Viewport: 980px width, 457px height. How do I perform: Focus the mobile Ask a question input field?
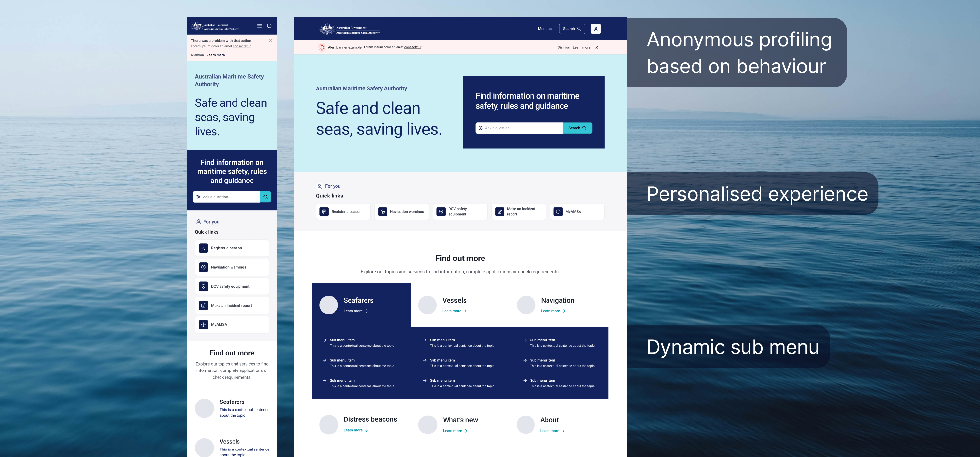click(x=226, y=197)
